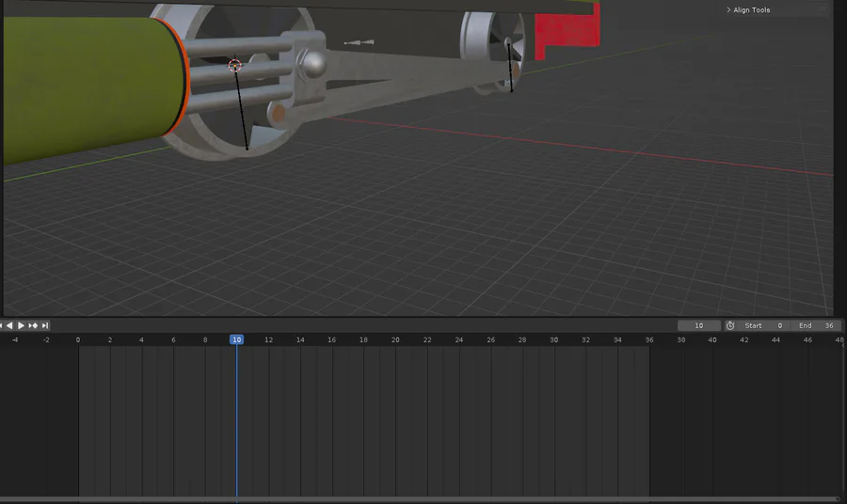Viewport: 847px width, 504px height.
Task: Select the silver ball joint on the rod
Action: click(313, 64)
